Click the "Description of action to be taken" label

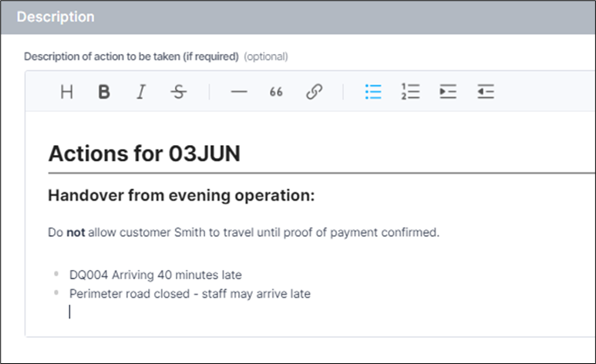coord(131,56)
